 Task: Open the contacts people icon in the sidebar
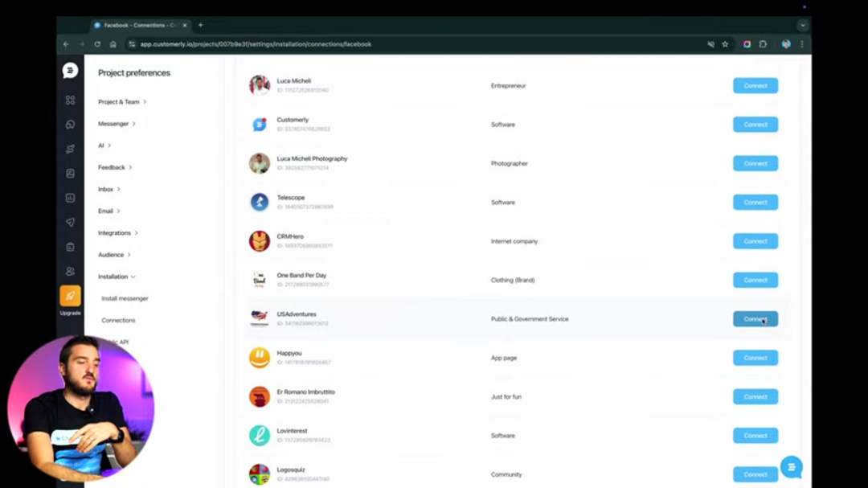coord(70,272)
